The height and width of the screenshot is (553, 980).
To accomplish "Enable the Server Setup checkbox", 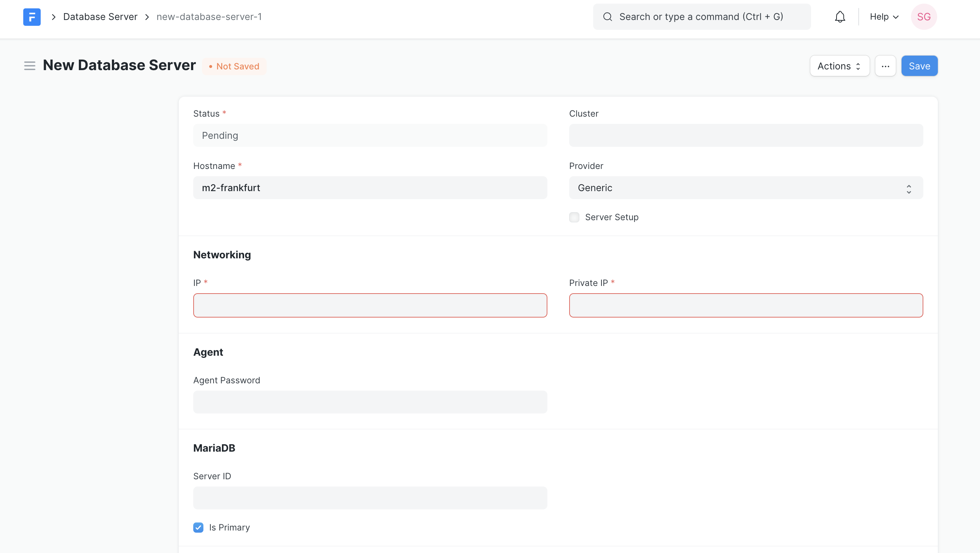I will point(575,217).
